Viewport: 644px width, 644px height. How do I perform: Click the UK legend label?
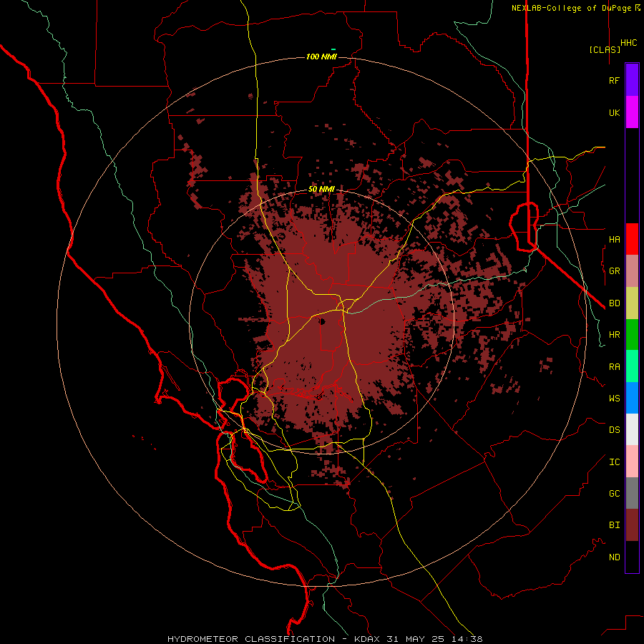(x=614, y=113)
